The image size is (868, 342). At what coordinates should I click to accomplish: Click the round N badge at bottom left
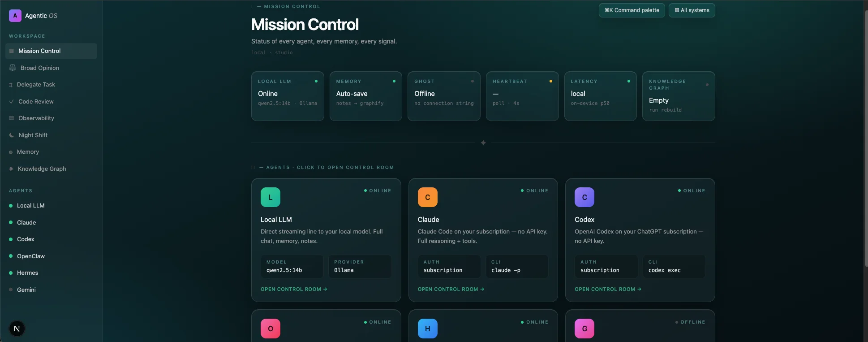click(17, 329)
